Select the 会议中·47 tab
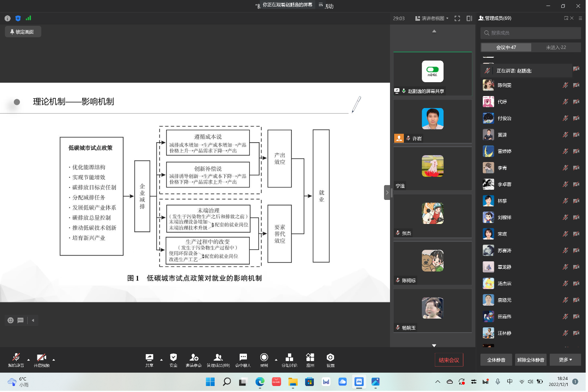 click(x=506, y=48)
